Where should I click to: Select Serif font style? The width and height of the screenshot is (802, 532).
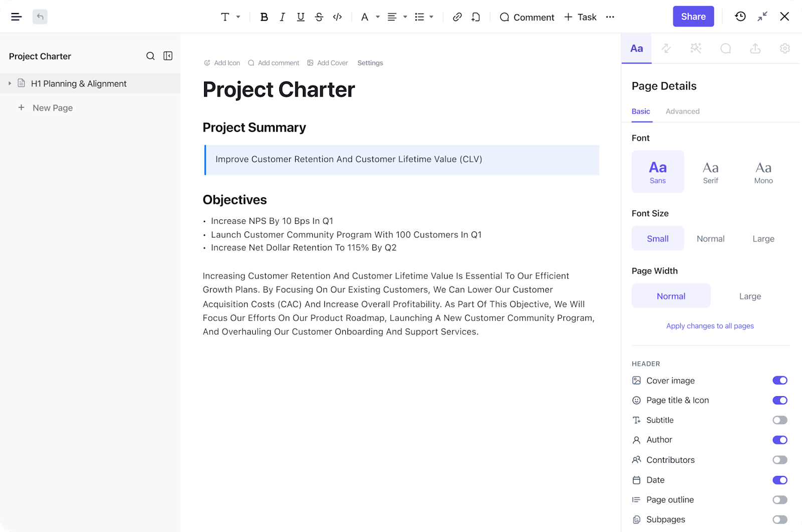710,171
